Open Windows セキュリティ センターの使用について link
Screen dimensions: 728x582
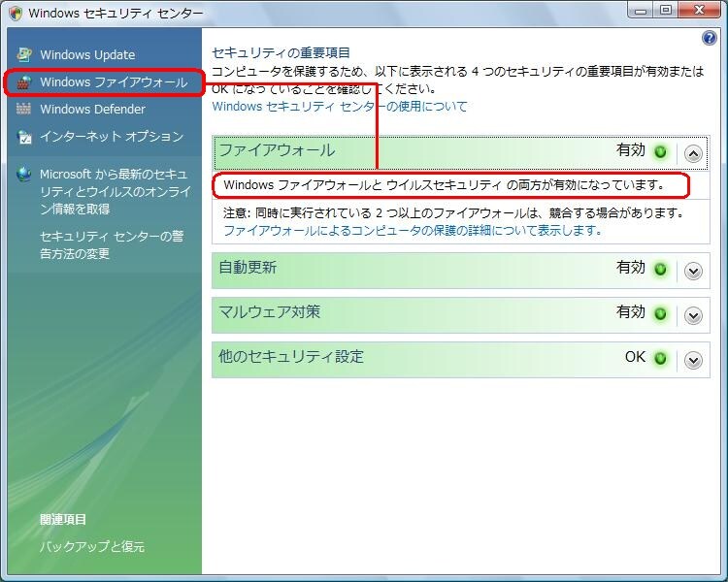coord(340,107)
